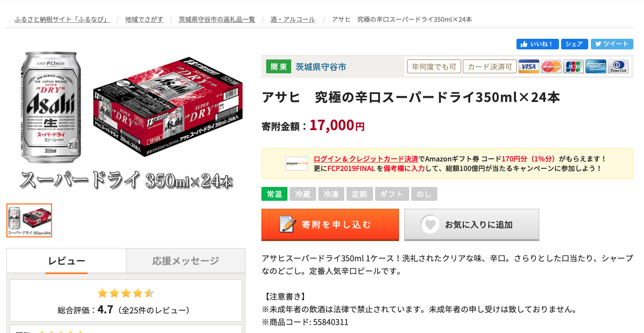Switch to the 応援メッセージ tab
Image resolution: width=644 pixels, height=333 pixels.
(185, 261)
